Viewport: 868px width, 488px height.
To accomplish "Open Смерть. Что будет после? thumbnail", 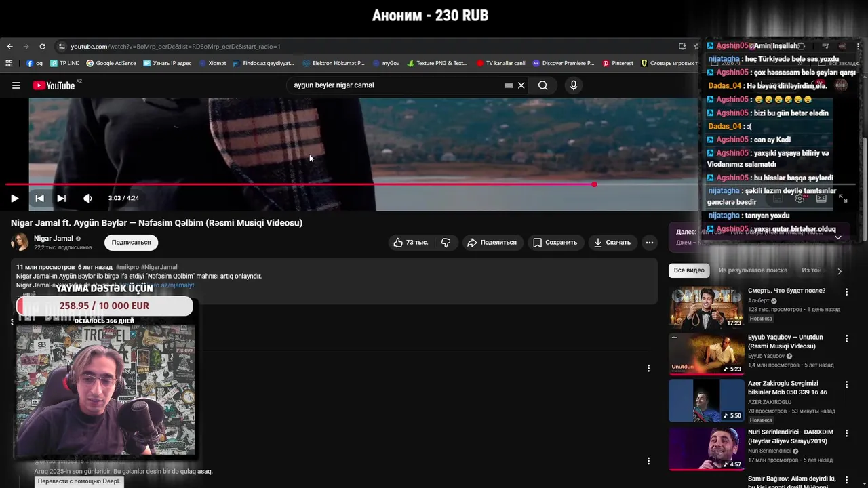I will pos(706,308).
